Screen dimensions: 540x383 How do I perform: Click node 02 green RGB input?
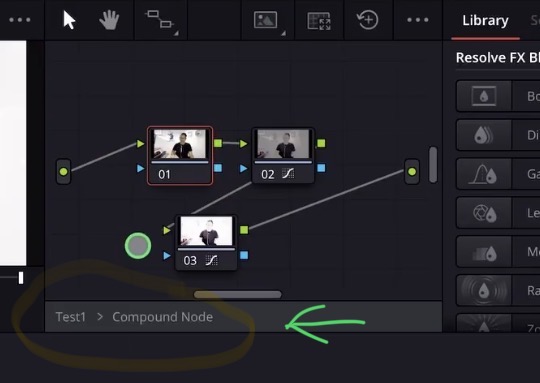point(243,143)
